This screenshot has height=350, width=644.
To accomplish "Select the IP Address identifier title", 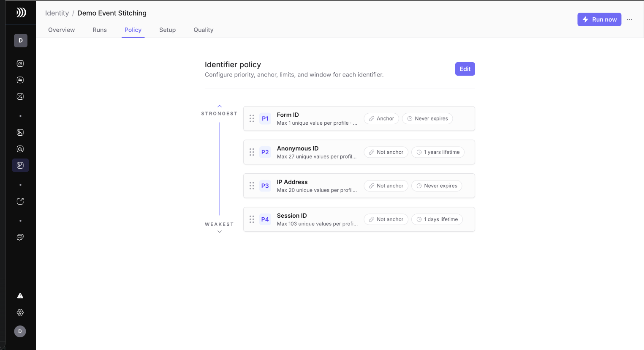I will click(x=292, y=182).
